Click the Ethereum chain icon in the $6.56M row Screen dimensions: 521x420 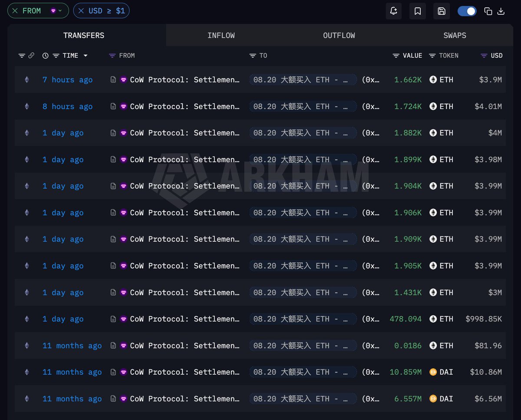[x=27, y=398]
